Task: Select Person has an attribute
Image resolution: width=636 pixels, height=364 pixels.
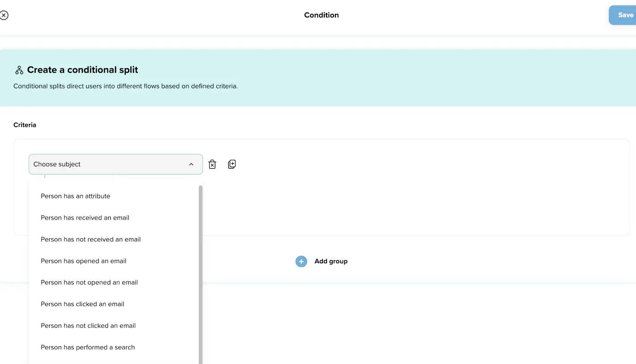Action: click(x=75, y=196)
